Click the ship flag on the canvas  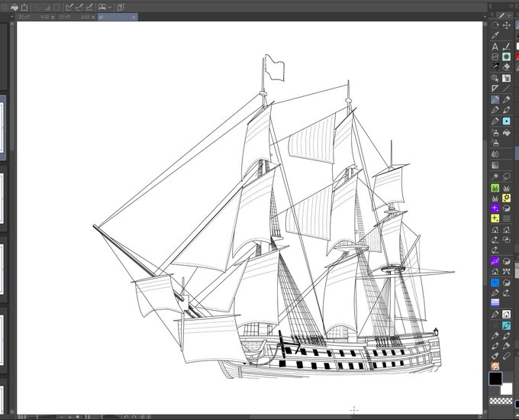coord(275,68)
